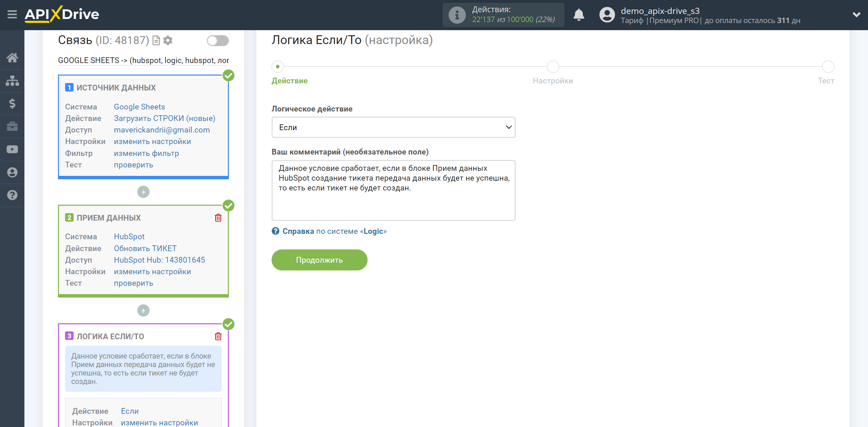Click the user avatar icon
The image size is (868, 427).
607,15
